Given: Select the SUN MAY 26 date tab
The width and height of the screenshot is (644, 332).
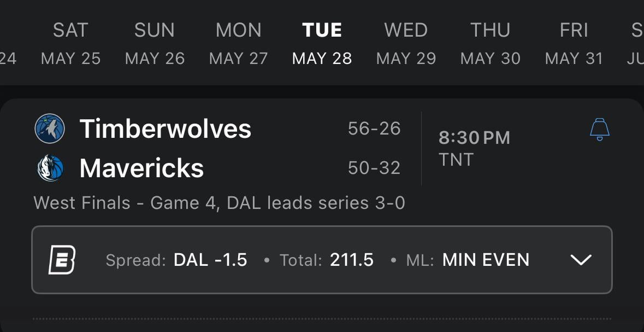Looking at the screenshot, I should tap(155, 44).
